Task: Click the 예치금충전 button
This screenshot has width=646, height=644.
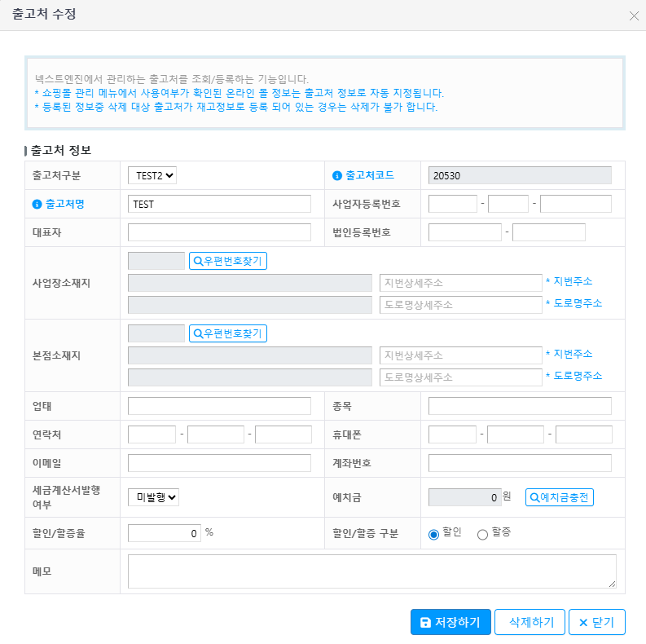Action: [560, 497]
